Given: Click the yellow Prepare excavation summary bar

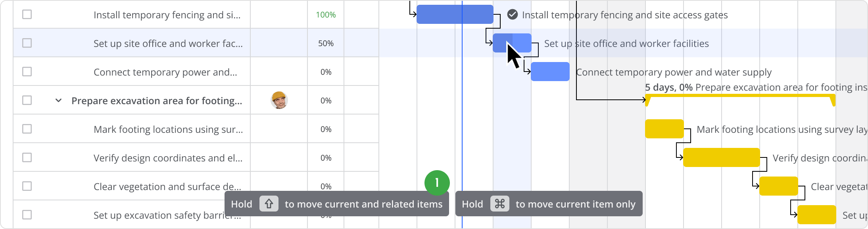Looking at the screenshot, I should (740, 96).
